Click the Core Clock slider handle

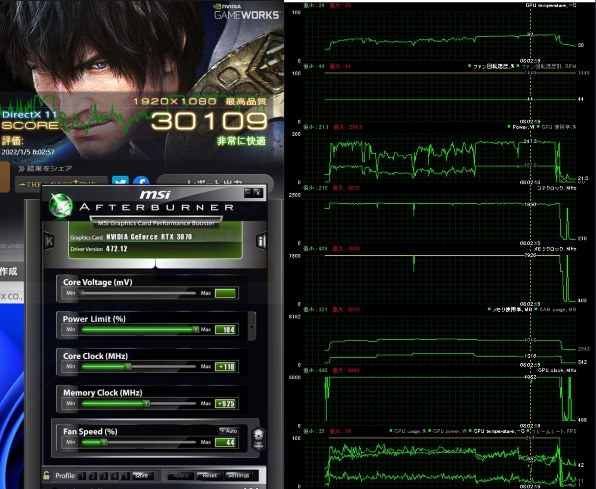click(128, 367)
